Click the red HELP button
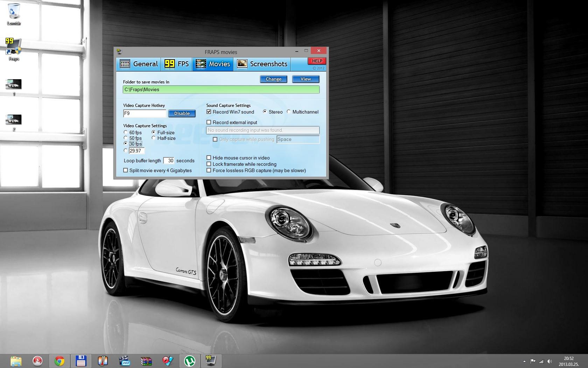 click(317, 61)
